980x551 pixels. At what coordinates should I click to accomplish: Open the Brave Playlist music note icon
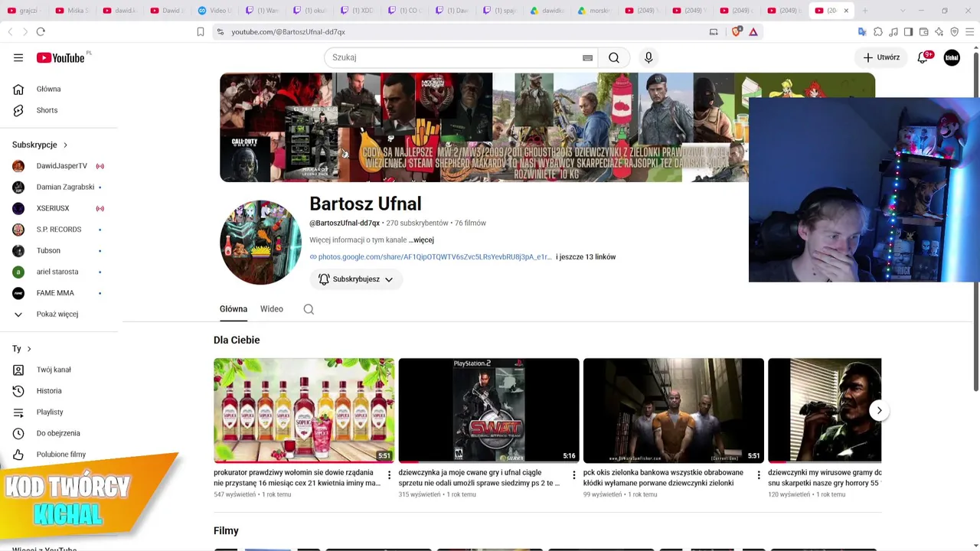(x=893, y=31)
